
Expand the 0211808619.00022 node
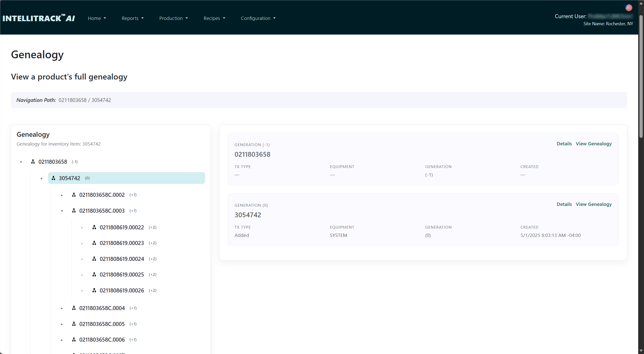click(82, 228)
